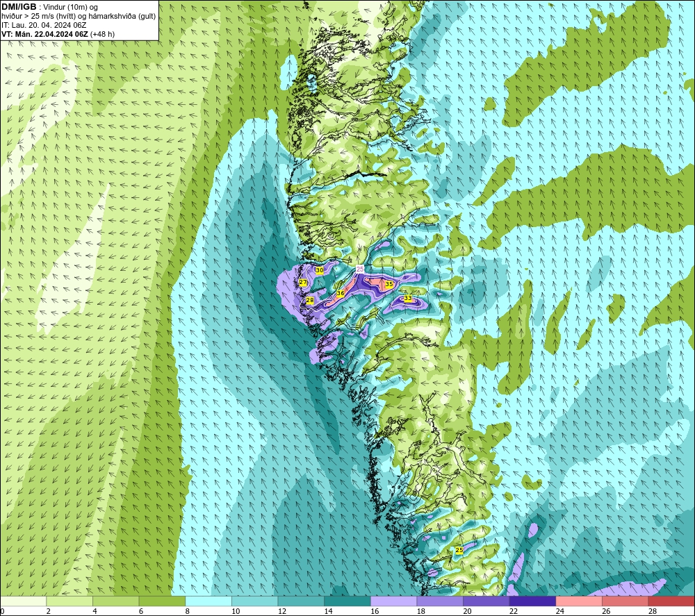Click the yellow gust label 33 on the map
This screenshot has width=695, height=616.
408,299
